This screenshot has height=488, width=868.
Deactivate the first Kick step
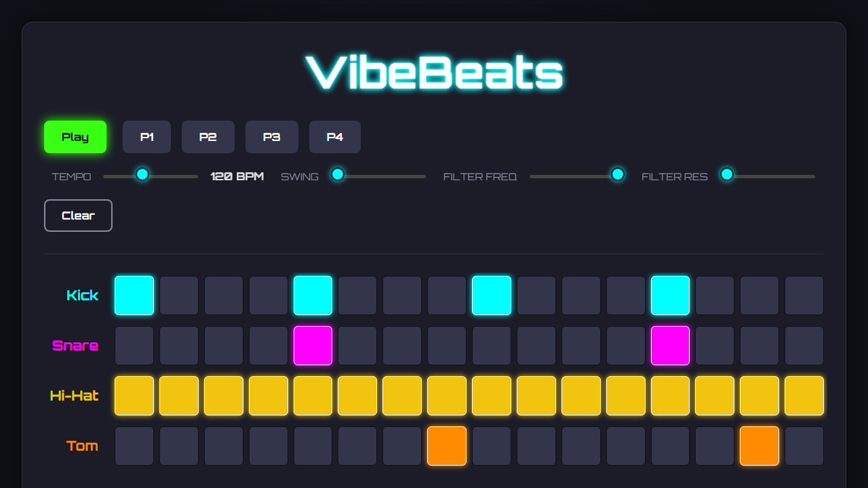[134, 295]
